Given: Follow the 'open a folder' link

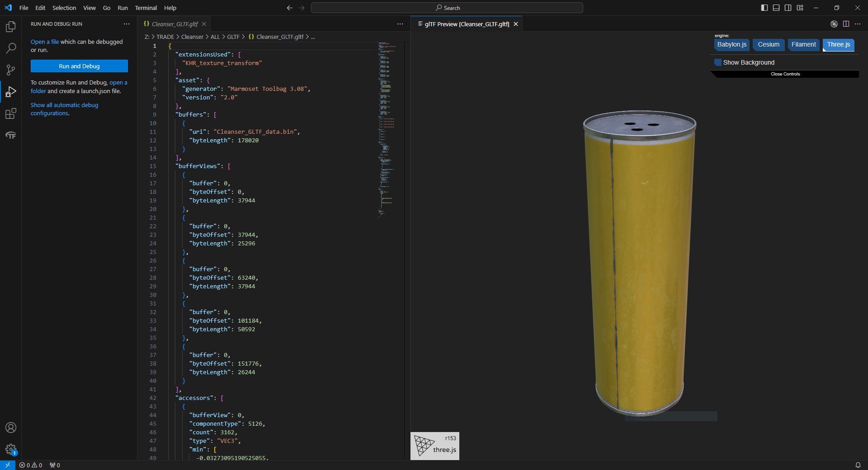Looking at the screenshot, I should [79, 87].
